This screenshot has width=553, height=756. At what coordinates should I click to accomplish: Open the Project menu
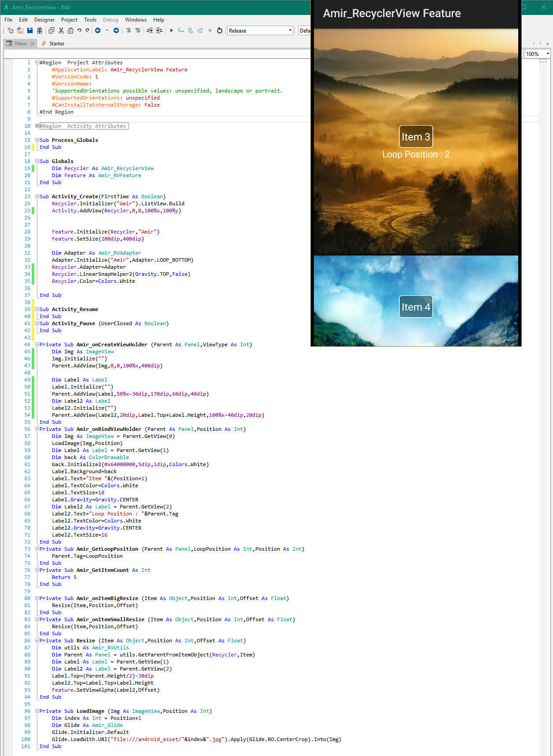point(69,20)
